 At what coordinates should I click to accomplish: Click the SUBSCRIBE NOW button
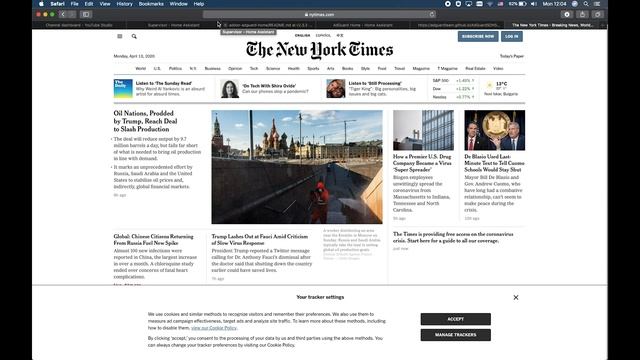[x=478, y=36]
